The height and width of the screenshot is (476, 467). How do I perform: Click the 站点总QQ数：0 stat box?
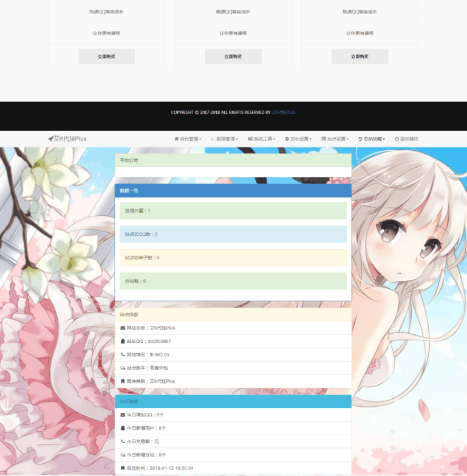233,234
